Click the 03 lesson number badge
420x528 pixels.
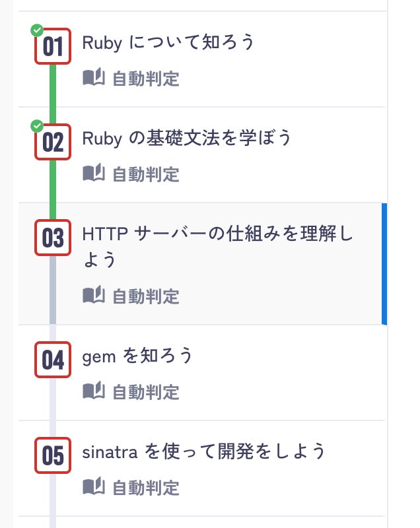tap(52, 238)
